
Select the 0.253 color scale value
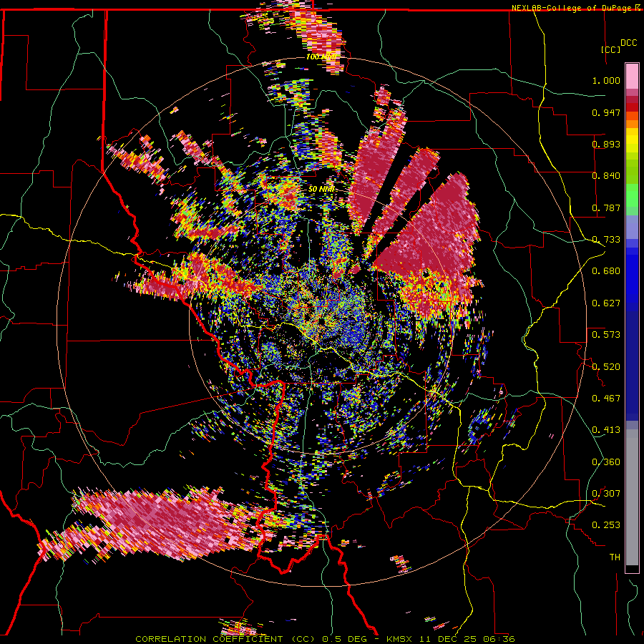tap(606, 525)
